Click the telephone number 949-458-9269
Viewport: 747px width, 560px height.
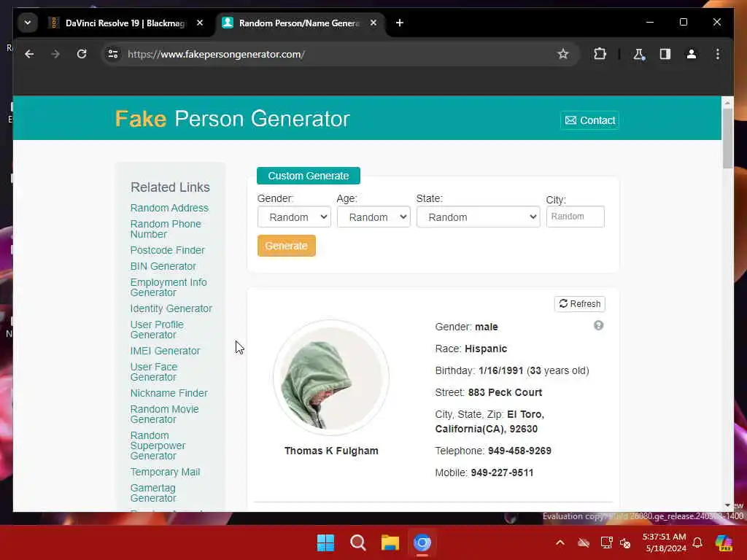point(519,451)
